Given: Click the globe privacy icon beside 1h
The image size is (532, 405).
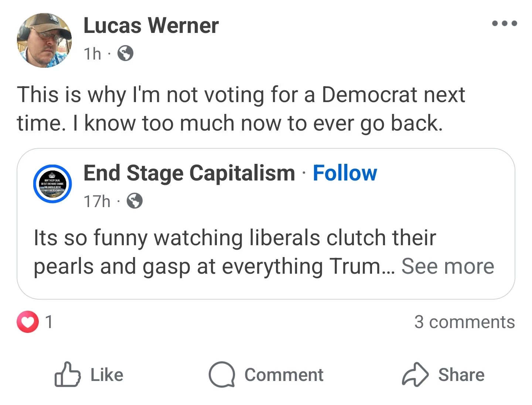Looking at the screenshot, I should point(125,54).
